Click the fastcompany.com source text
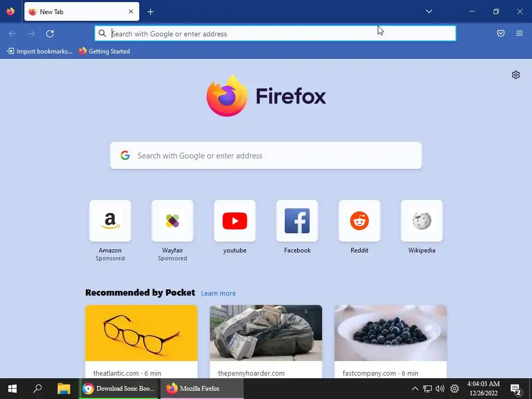The image size is (532, 399). (369, 373)
